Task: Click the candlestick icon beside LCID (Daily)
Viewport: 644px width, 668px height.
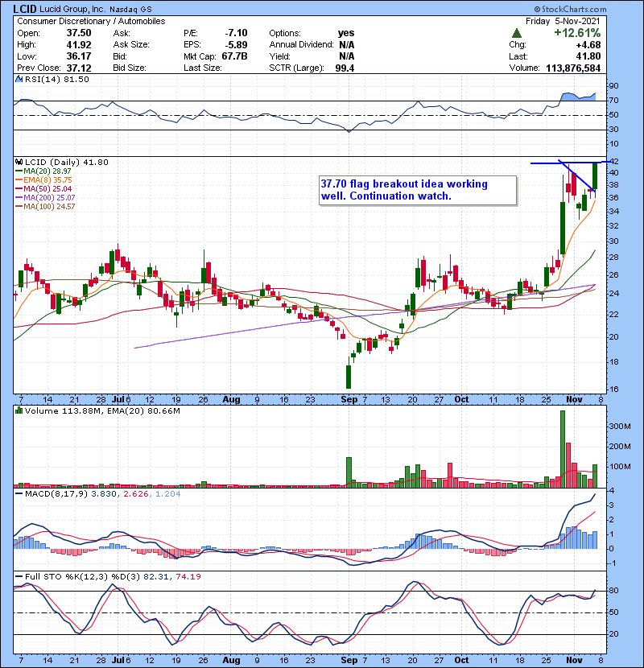Action: tap(19, 162)
